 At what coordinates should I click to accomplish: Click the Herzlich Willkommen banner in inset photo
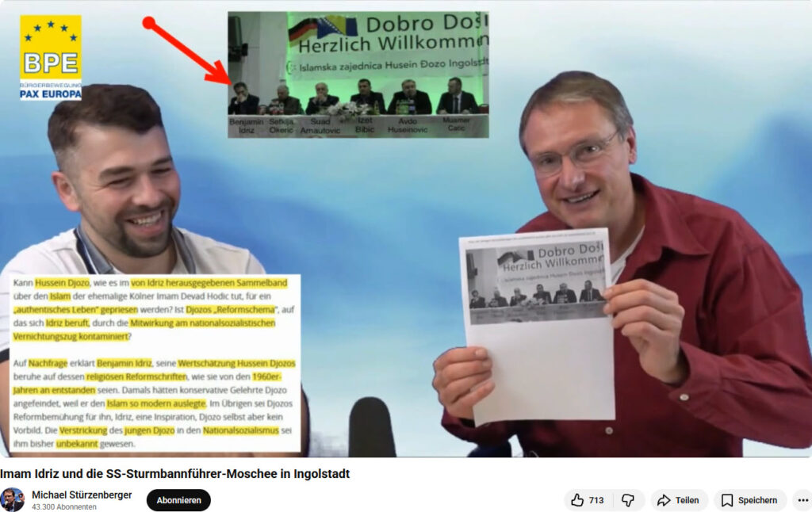pyautogui.click(x=387, y=36)
